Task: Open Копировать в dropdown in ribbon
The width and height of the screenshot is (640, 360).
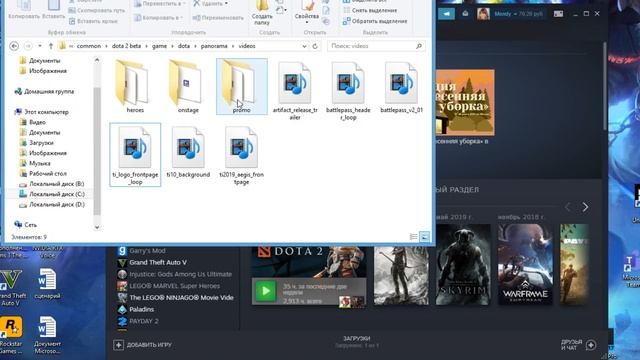Action: [160, 18]
